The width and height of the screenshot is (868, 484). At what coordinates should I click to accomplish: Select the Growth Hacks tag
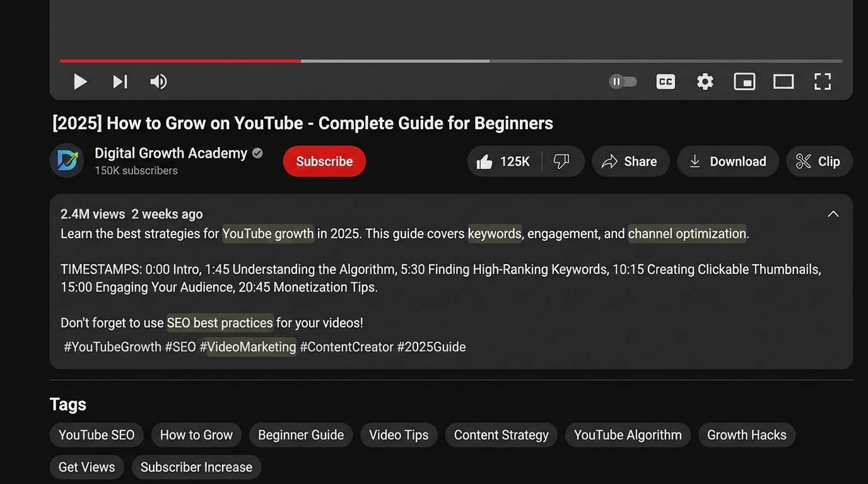tap(746, 435)
